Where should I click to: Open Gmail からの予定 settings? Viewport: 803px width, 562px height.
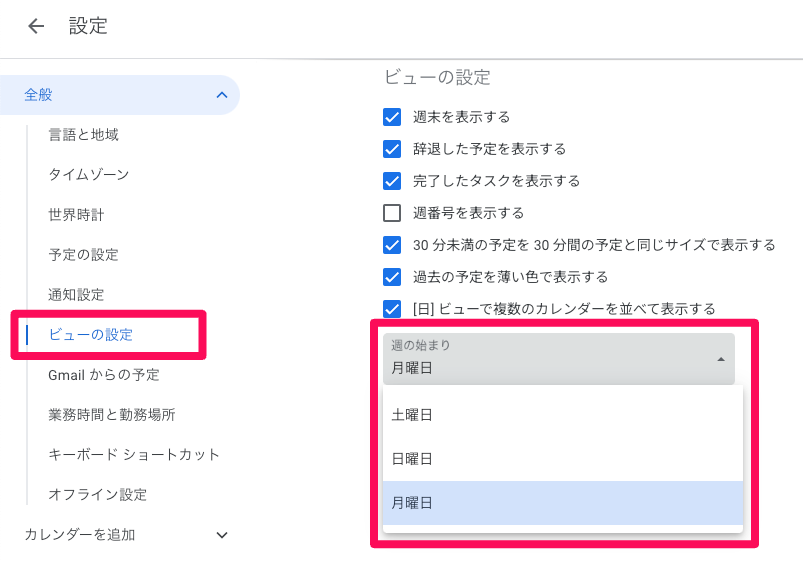[x=104, y=374]
